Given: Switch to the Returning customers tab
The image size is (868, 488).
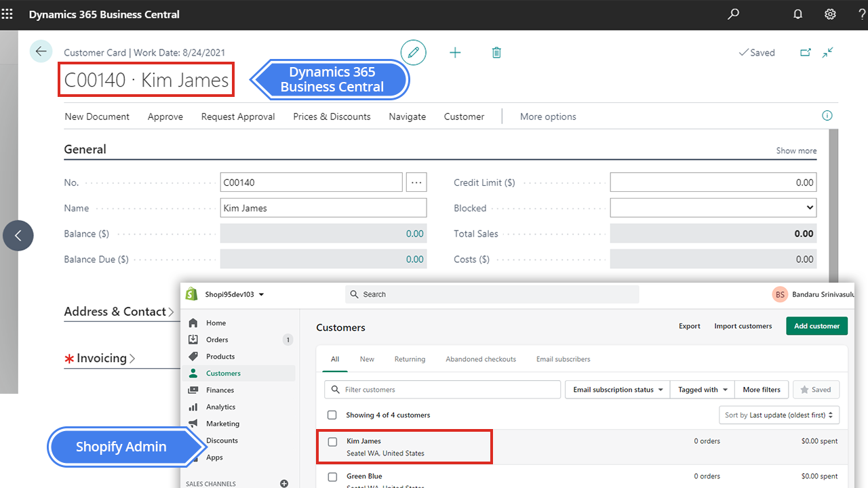Looking at the screenshot, I should (410, 359).
